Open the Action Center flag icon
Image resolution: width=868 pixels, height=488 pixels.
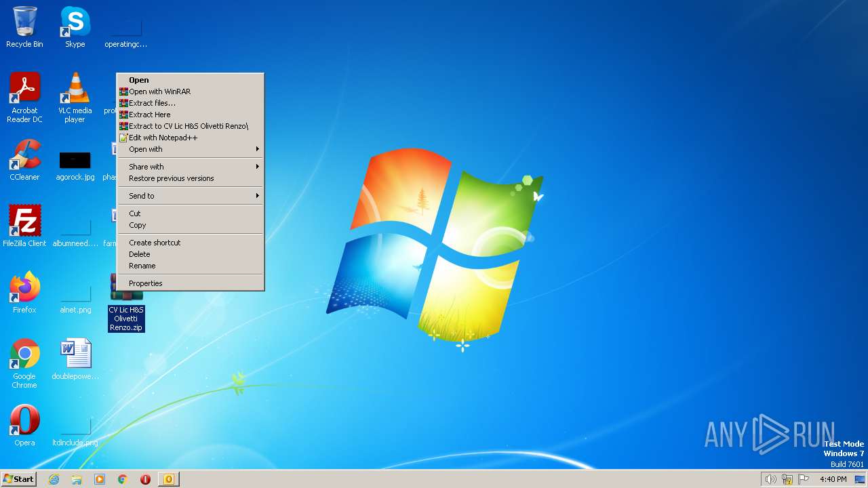point(804,479)
